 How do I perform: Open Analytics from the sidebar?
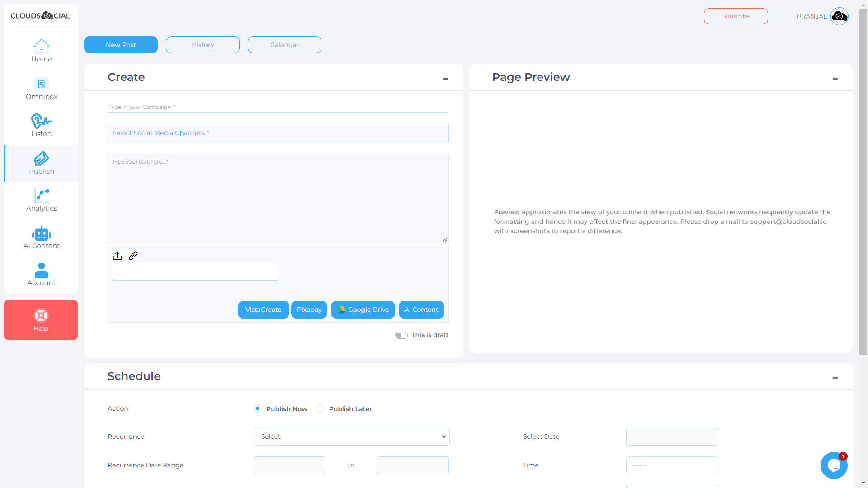tap(41, 195)
